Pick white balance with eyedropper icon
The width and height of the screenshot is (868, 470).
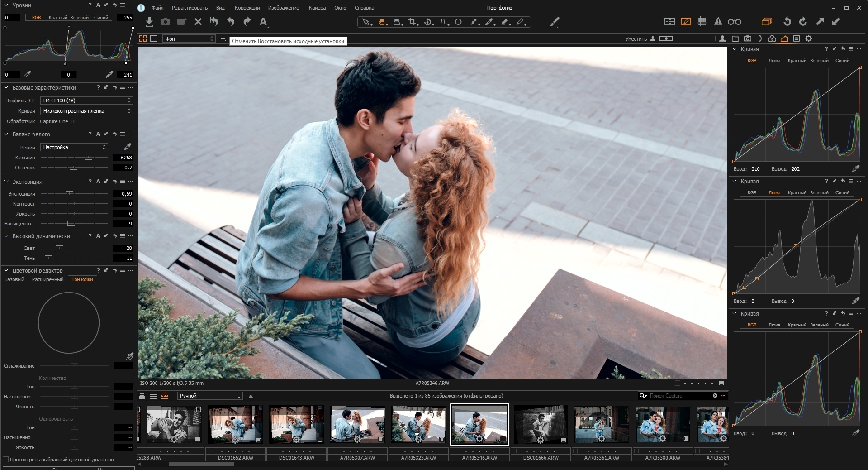[128, 147]
